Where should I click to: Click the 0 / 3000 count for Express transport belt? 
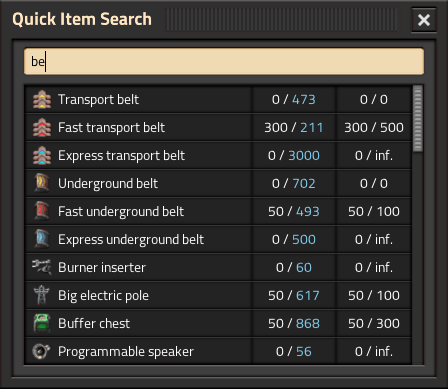click(x=294, y=155)
